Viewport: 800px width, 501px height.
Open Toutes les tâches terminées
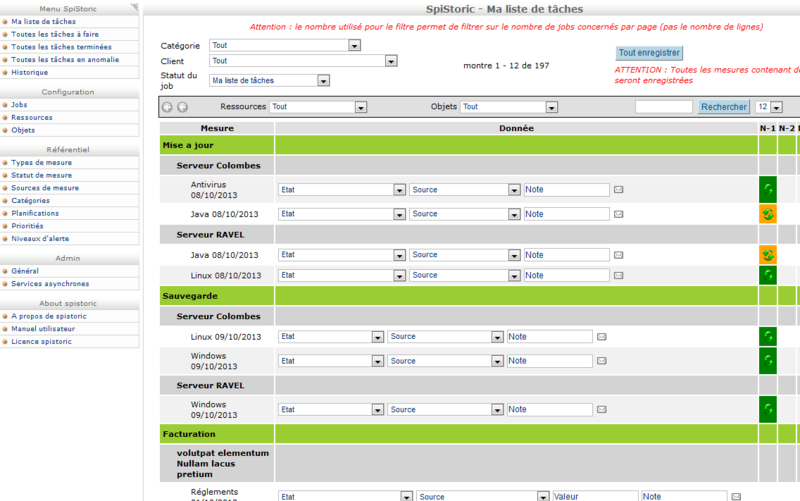pyautogui.click(x=61, y=47)
